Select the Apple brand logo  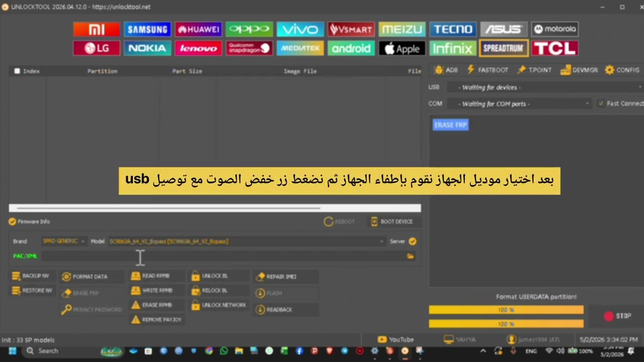pyautogui.click(x=401, y=48)
